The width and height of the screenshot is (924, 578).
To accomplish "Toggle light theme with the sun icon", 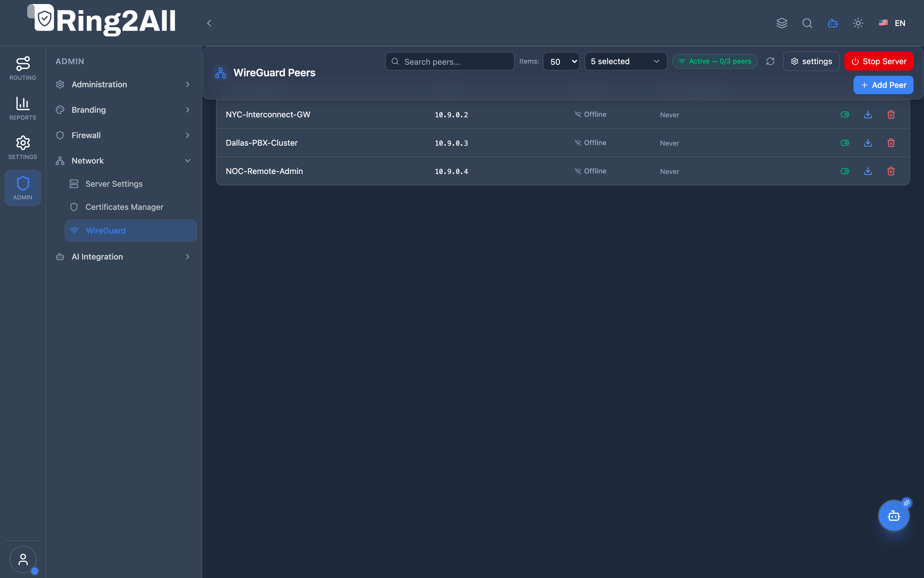I will 858,23.
